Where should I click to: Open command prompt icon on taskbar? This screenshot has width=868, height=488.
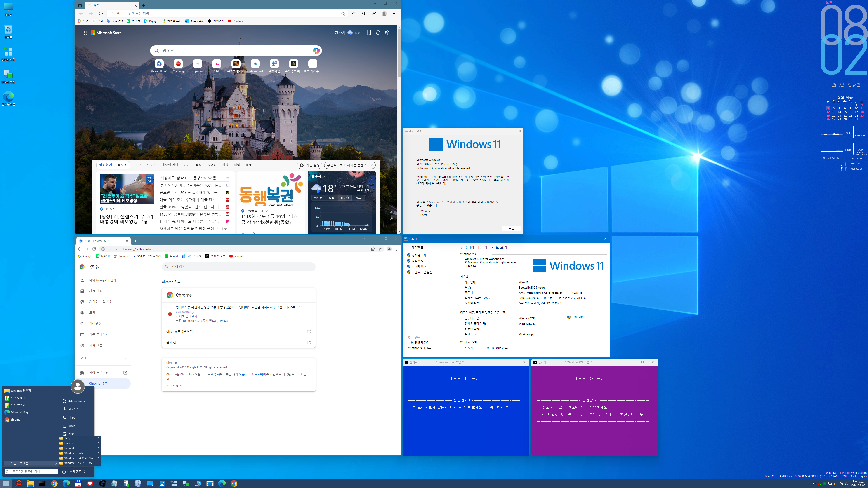[x=42, y=483]
